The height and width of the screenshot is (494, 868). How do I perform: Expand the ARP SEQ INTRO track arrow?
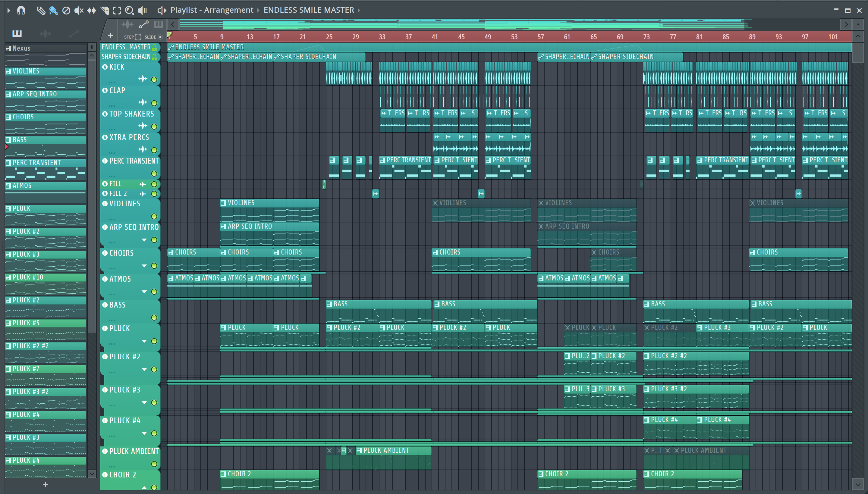tap(144, 240)
